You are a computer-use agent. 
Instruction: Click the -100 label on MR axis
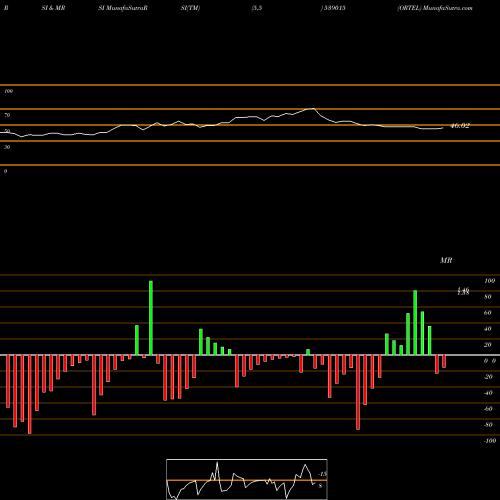[490, 441]
